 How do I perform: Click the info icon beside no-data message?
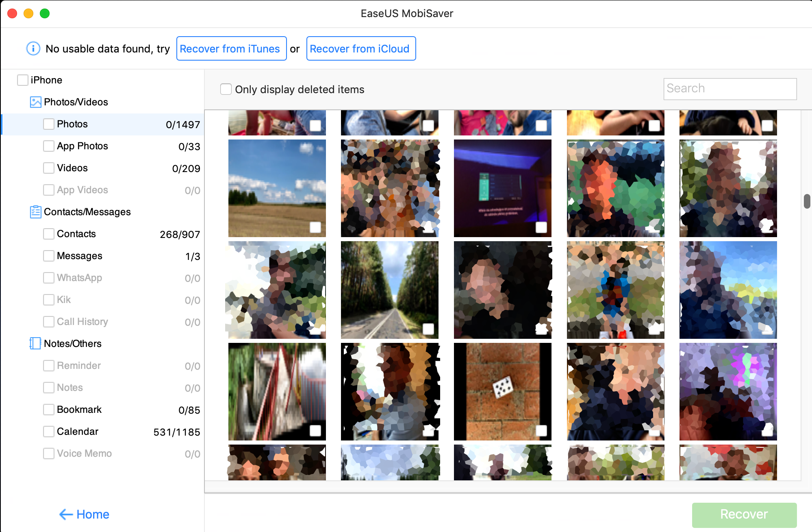click(33, 49)
